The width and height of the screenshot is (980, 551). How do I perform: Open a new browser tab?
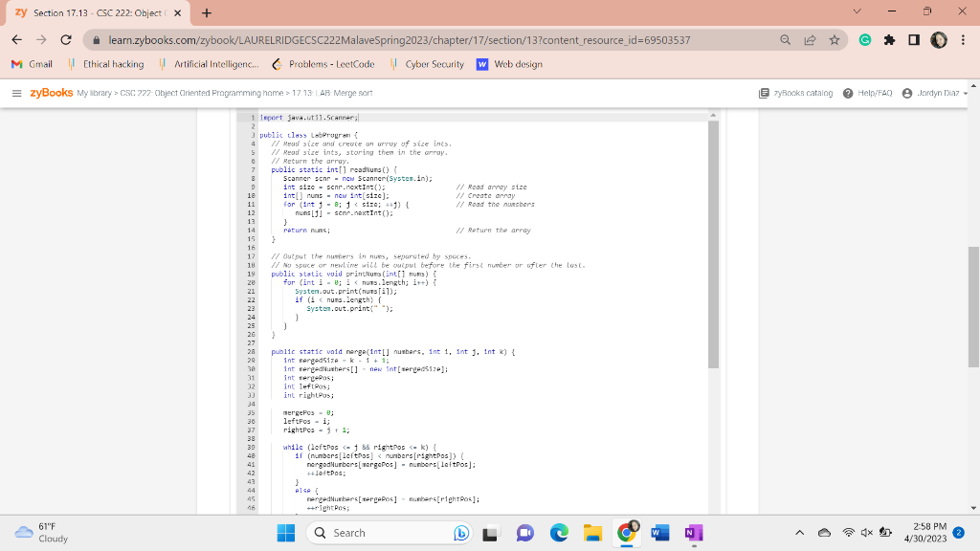point(206,13)
